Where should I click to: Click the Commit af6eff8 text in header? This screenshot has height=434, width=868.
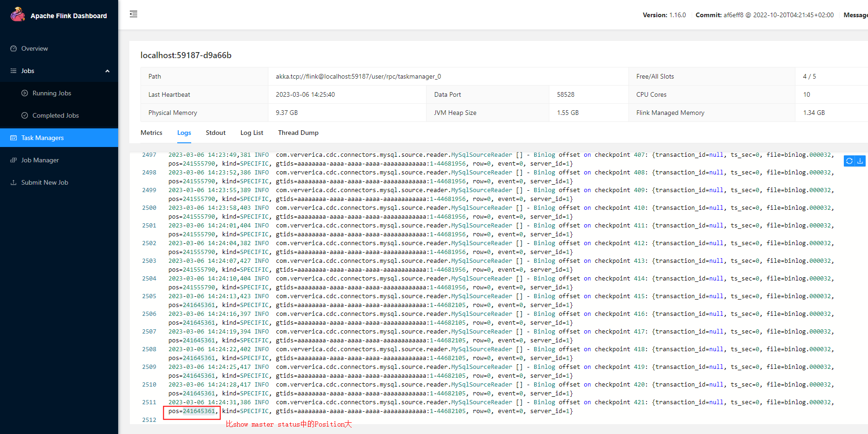(x=765, y=15)
